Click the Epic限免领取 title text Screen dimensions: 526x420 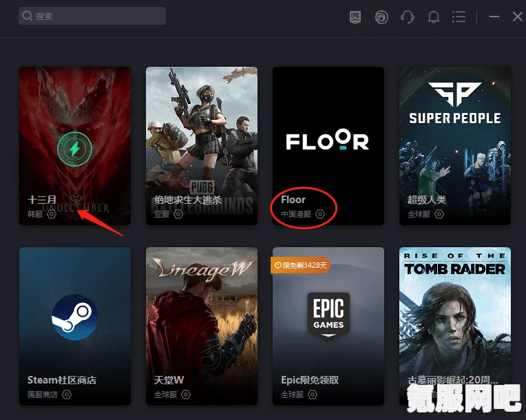(x=310, y=380)
